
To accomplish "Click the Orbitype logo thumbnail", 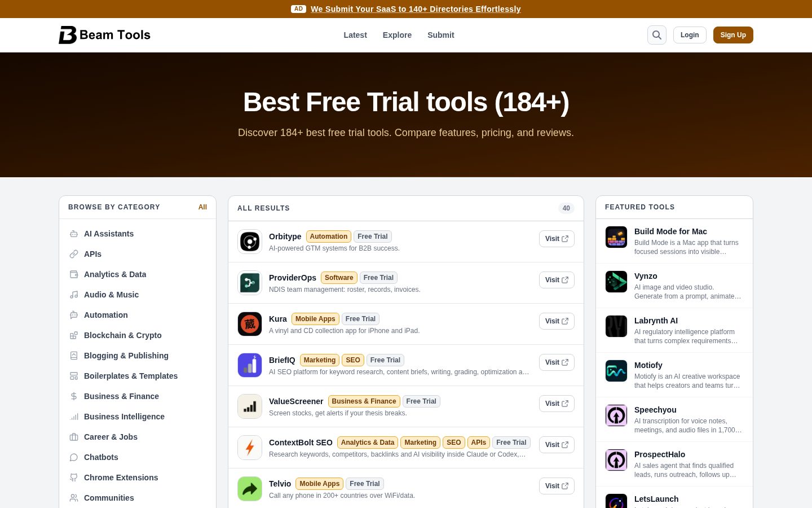I will pos(250,242).
